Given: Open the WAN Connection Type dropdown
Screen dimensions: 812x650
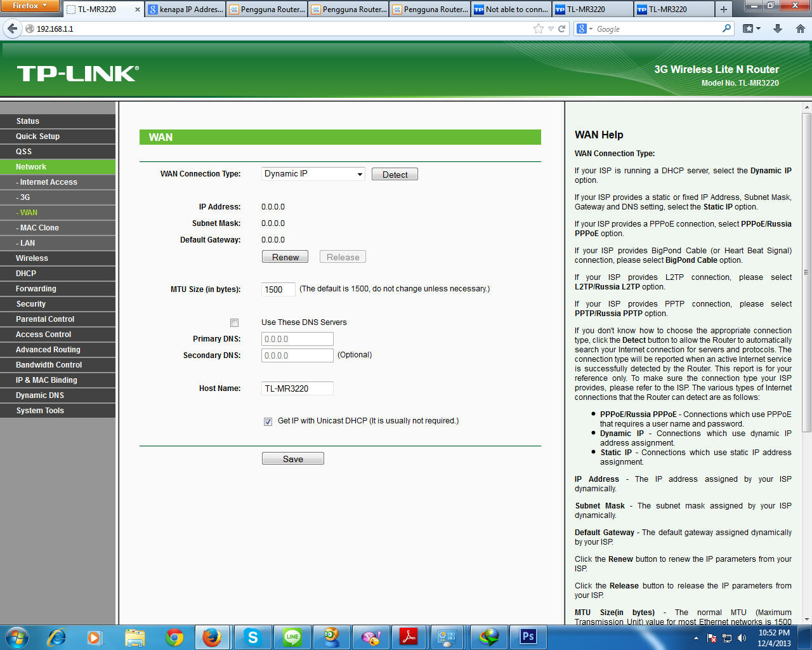Looking at the screenshot, I should pos(313,174).
